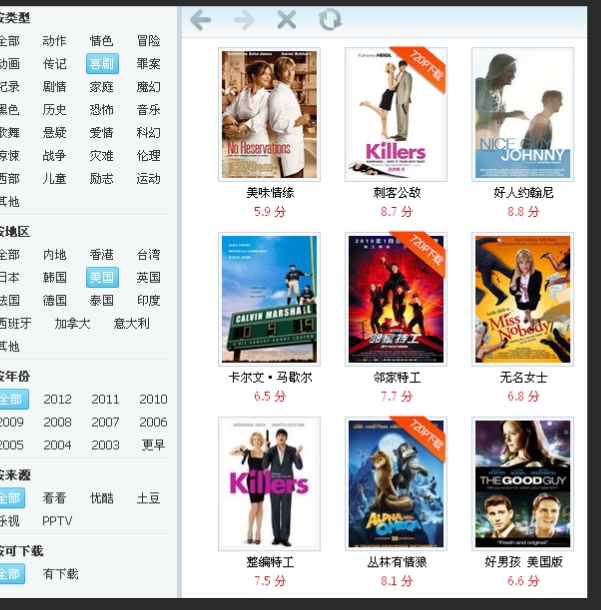
Task: Open the Nice Guy Johnny poster
Action: [x=523, y=114]
